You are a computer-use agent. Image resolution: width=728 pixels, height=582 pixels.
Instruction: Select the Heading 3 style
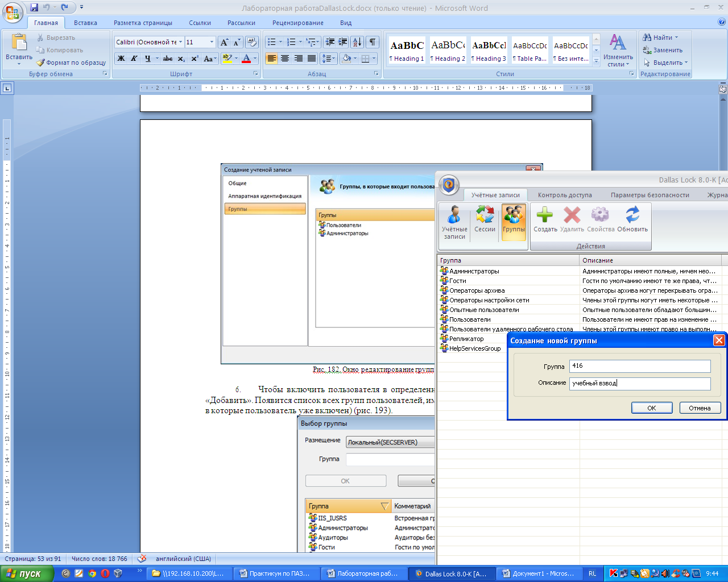(x=489, y=50)
